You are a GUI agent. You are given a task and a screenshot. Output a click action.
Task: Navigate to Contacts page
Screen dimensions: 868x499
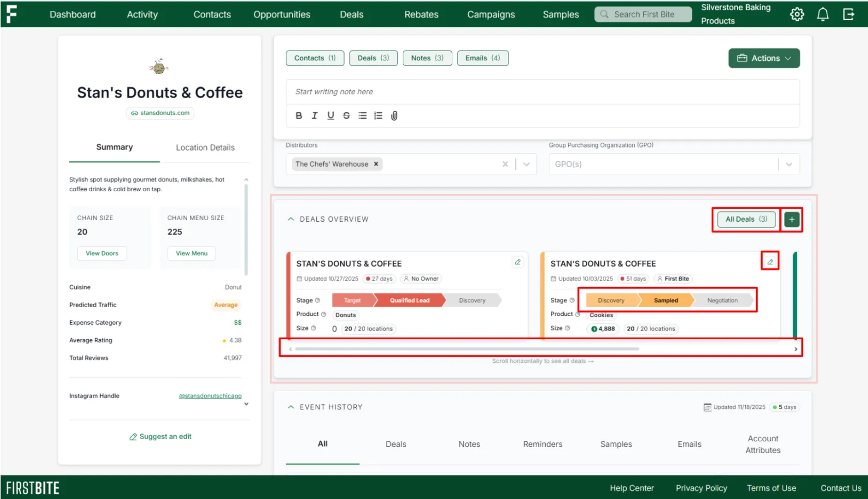point(212,14)
